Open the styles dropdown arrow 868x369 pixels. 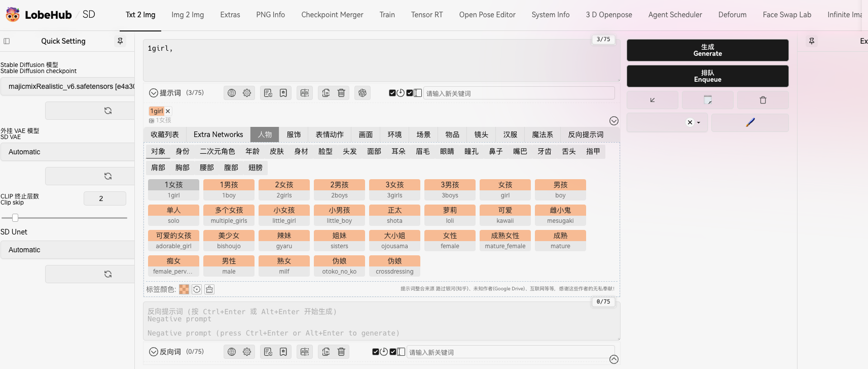[x=699, y=123]
